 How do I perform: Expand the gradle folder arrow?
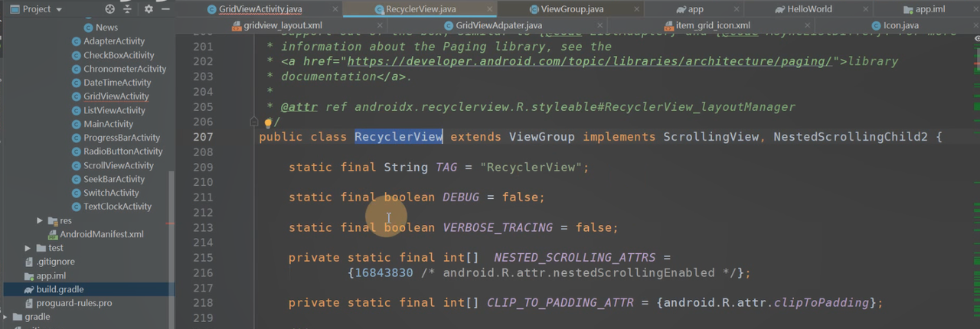(x=5, y=317)
